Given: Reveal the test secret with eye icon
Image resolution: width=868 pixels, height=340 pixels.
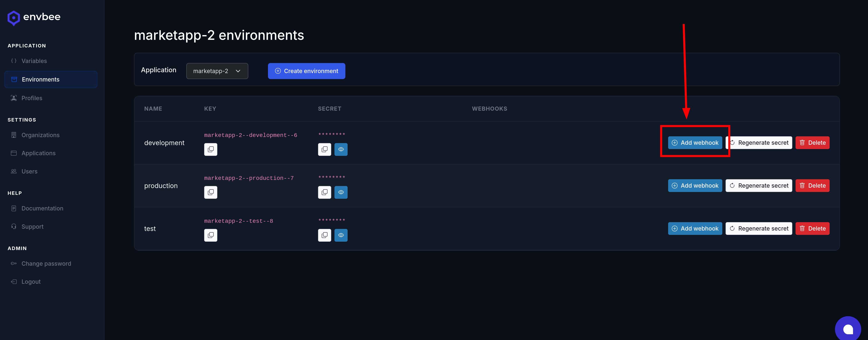Looking at the screenshot, I should [341, 235].
